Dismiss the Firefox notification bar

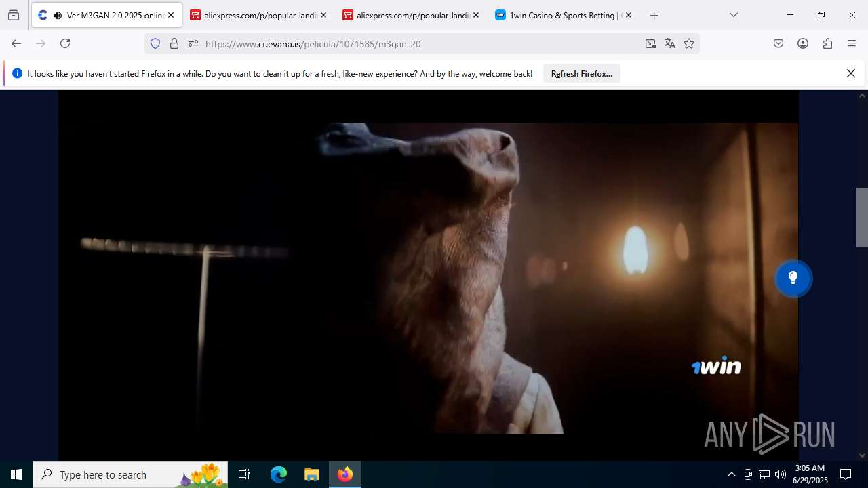click(851, 73)
